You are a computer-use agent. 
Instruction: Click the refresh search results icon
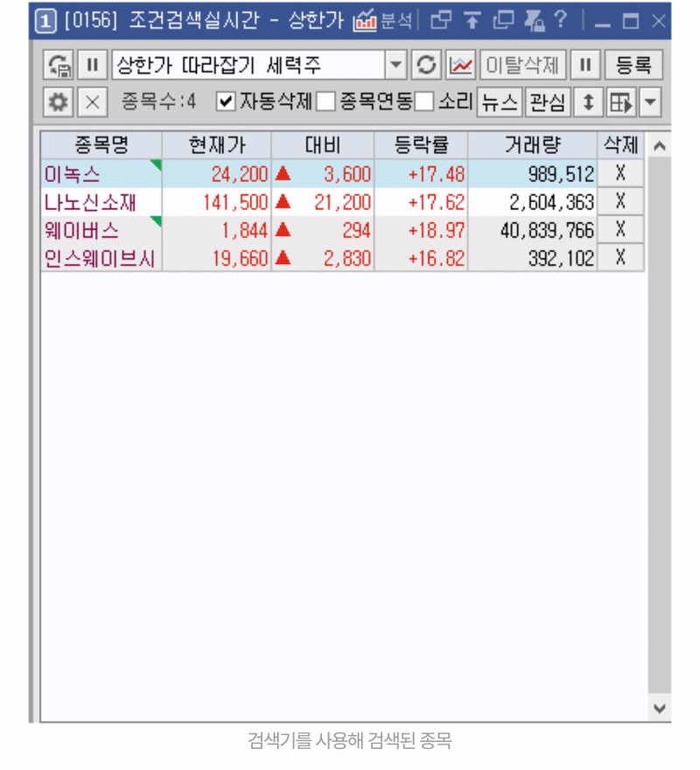pos(426,65)
